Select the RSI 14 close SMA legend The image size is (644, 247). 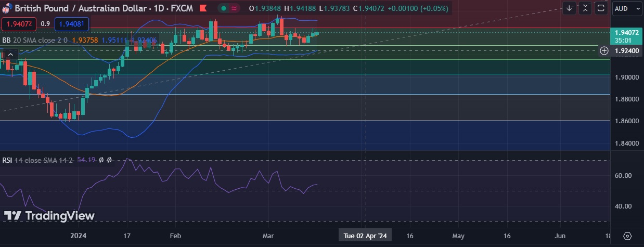click(37, 160)
